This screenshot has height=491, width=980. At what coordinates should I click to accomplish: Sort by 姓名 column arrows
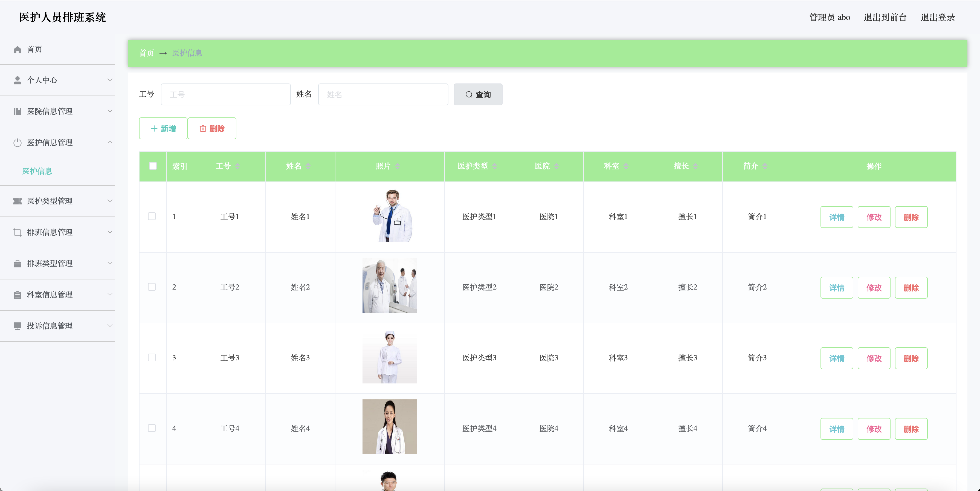pos(308,166)
